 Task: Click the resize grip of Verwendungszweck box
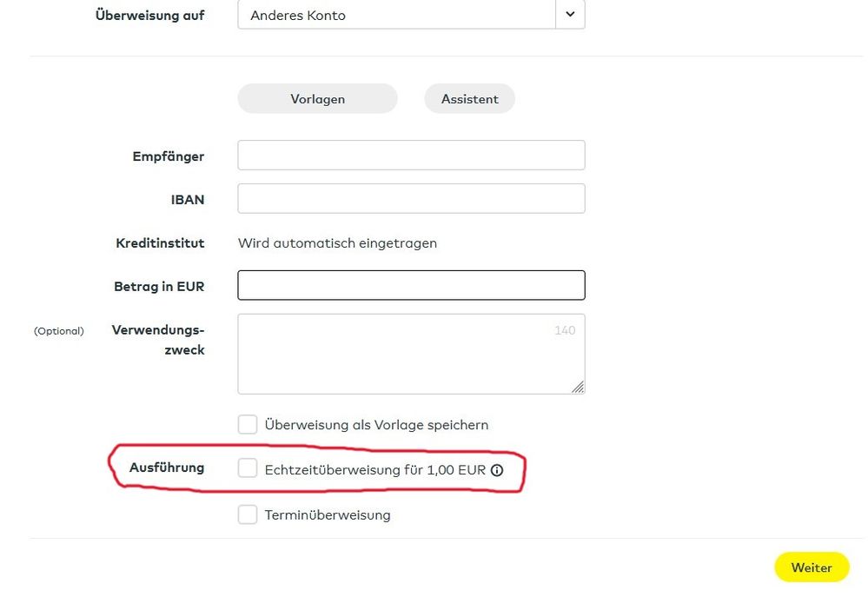pos(578,388)
